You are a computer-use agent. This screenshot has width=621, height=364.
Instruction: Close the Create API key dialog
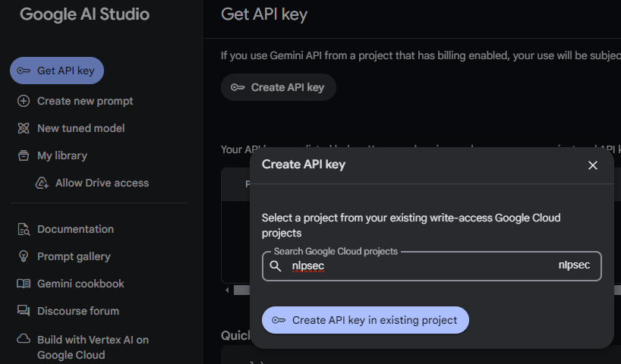pyautogui.click(x=593, y=165)
